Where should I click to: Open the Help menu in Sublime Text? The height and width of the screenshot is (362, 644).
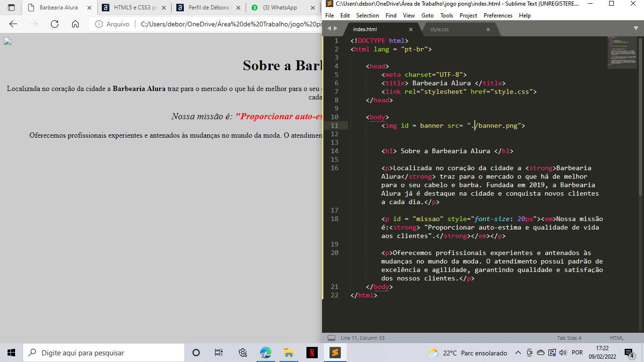pos(525,15)
